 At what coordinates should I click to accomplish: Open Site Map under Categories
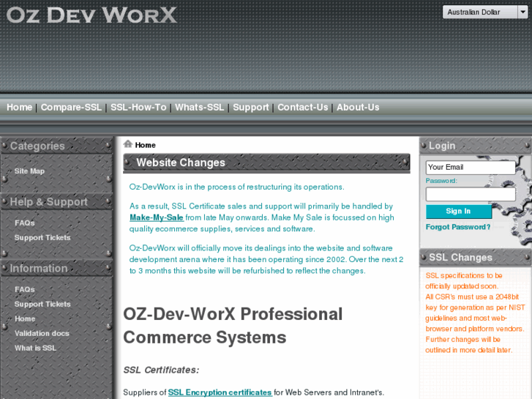29,171
